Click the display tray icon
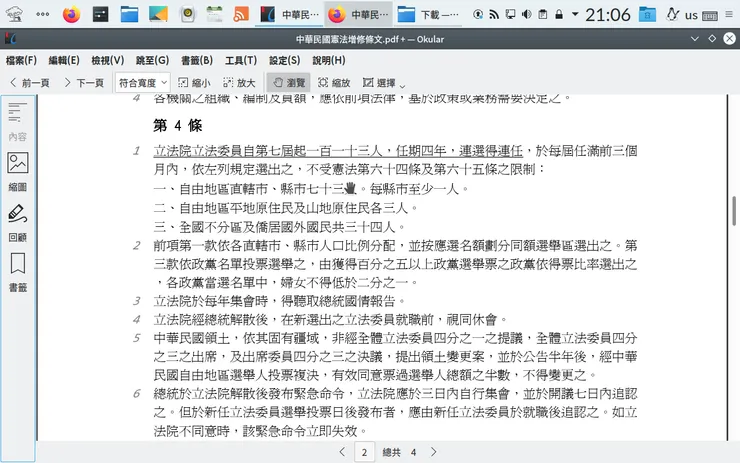 (510, 15)
